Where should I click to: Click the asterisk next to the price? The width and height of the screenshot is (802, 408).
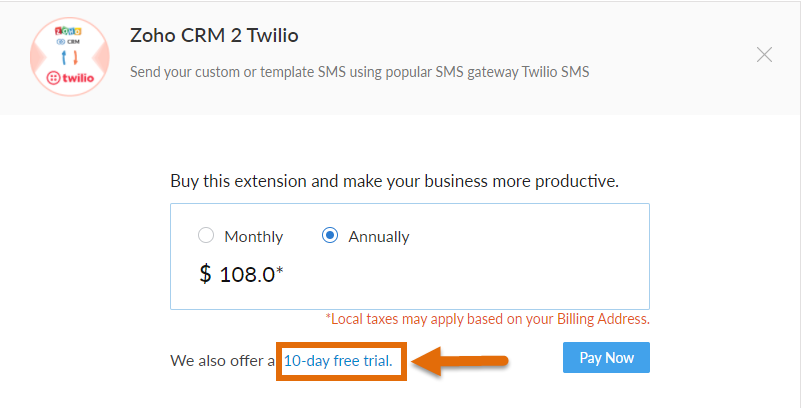(280, 270)
